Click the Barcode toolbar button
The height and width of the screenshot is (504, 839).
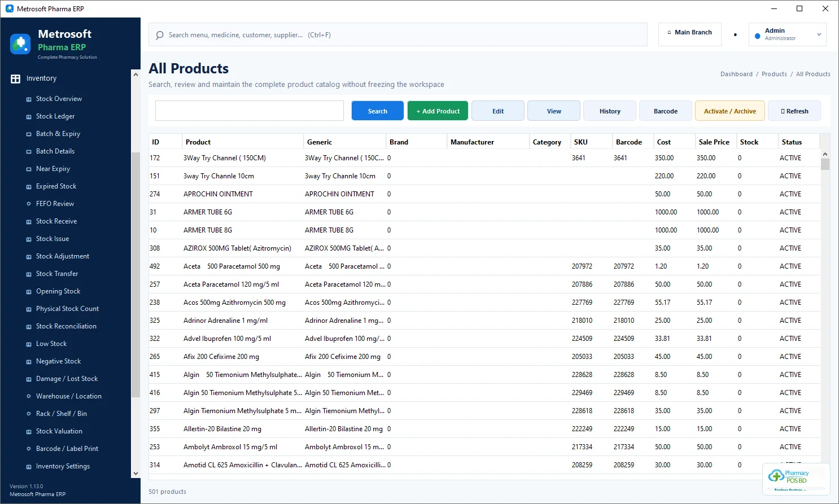666,111
